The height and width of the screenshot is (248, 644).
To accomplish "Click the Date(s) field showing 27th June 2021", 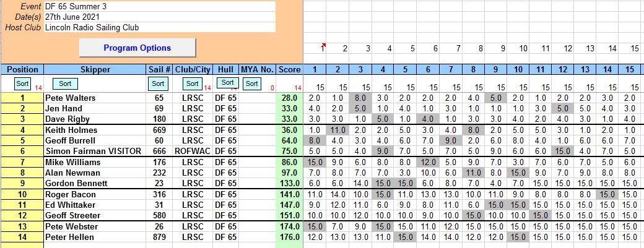I will [x=159, y=17].
